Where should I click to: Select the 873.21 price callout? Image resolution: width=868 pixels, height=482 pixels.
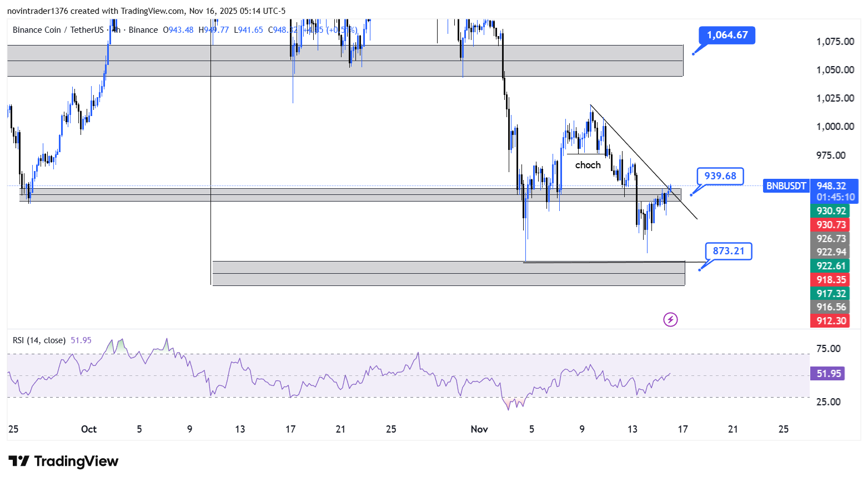(728, 251)
